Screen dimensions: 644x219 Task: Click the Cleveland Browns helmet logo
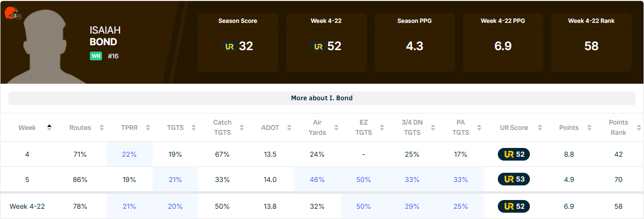coord(13,13)
